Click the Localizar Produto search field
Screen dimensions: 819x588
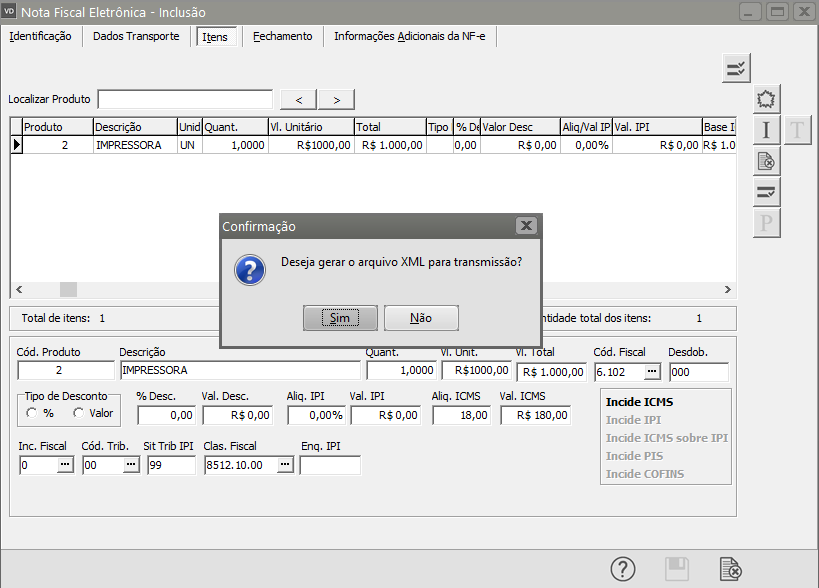click(185, 99)
